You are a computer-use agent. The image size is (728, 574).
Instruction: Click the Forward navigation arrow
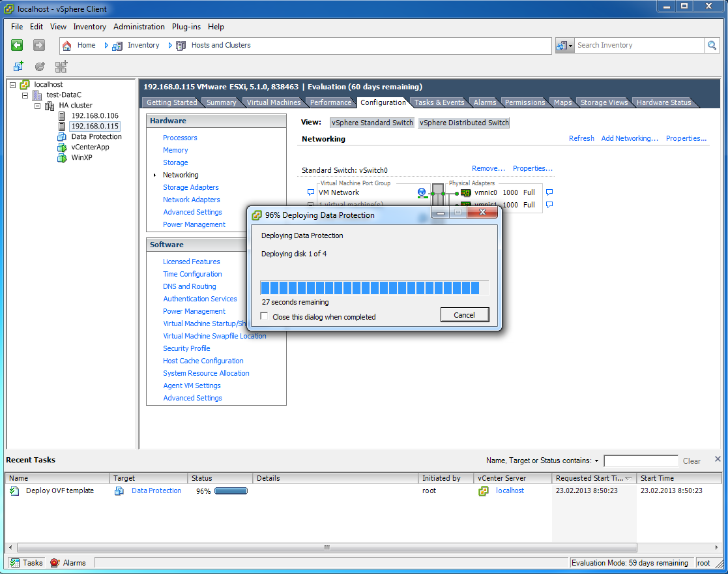[x=39, y=45]
